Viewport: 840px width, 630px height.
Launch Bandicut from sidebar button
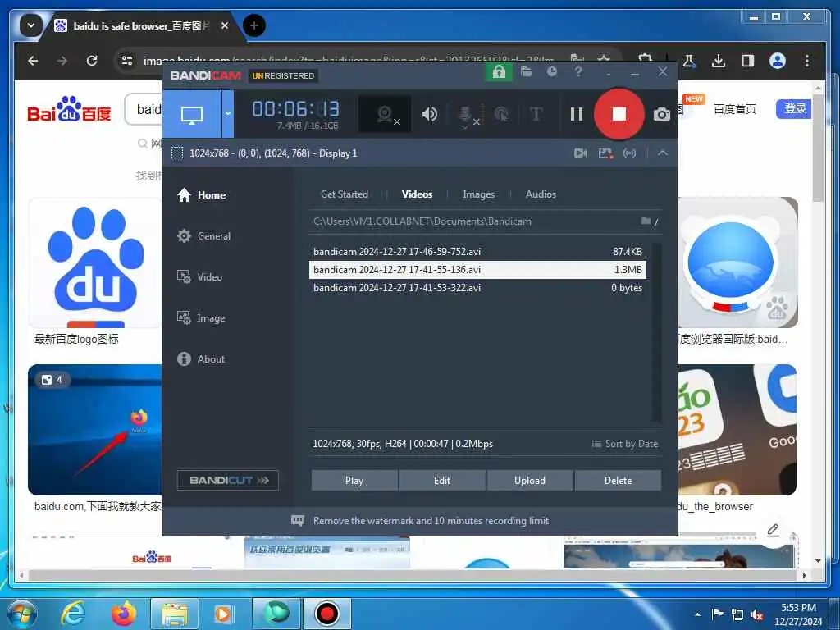[x=228, y=480]
